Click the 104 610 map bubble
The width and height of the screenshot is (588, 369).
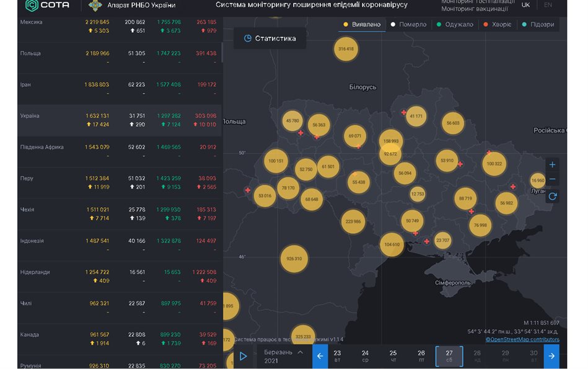coord(392,244)
